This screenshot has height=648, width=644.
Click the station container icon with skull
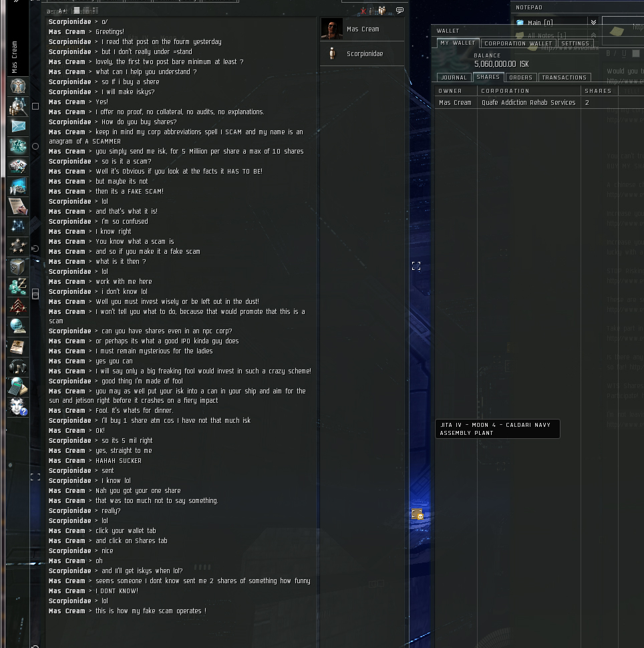coord(417,514)
